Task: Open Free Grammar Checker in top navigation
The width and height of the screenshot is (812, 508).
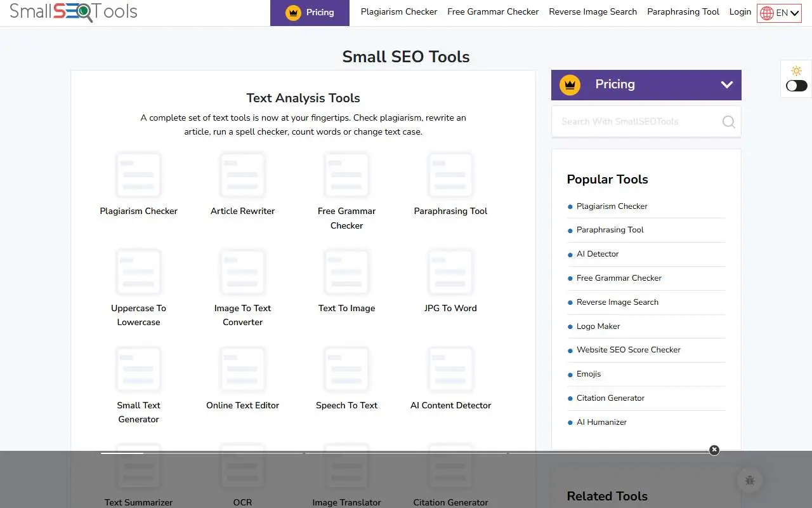Action: [x=493, y=12]
